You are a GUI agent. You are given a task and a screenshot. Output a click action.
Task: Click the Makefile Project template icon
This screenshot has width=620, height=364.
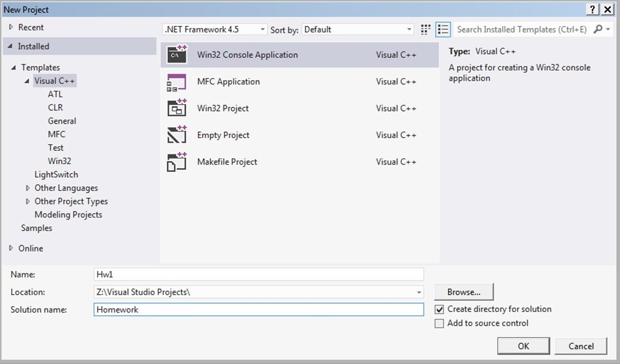[176, 161]
